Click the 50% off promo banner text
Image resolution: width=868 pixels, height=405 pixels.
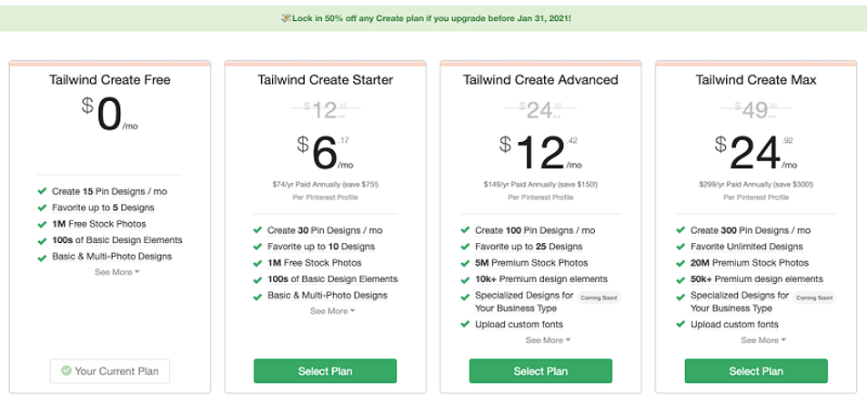point(432,18)
